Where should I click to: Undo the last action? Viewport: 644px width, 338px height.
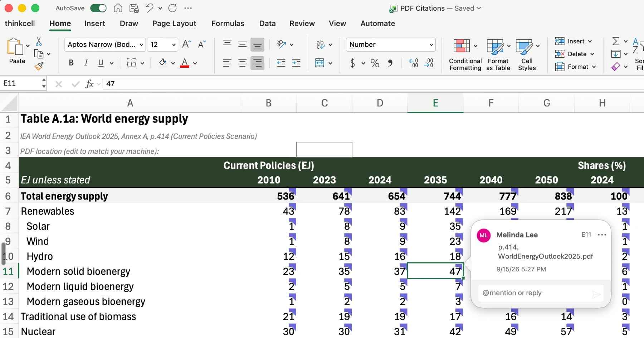150,8
